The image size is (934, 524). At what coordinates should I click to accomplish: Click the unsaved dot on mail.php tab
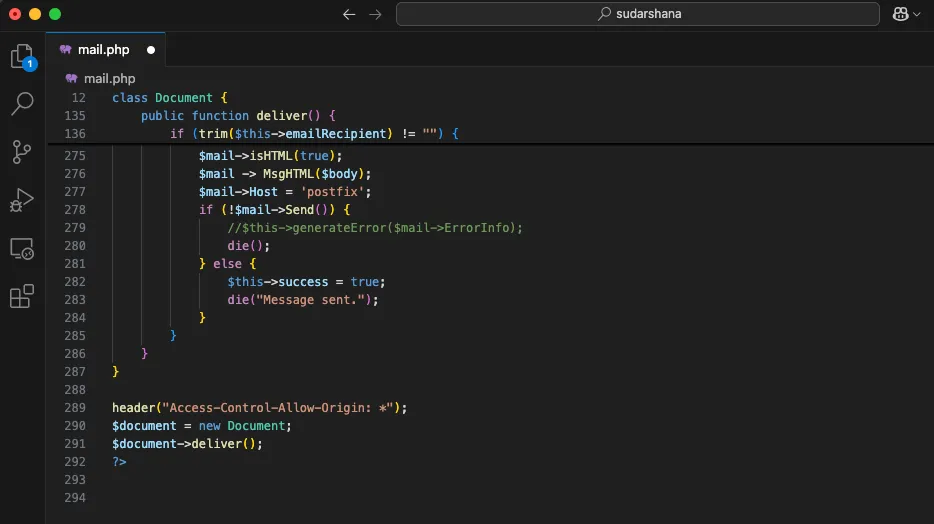(151, 50)
